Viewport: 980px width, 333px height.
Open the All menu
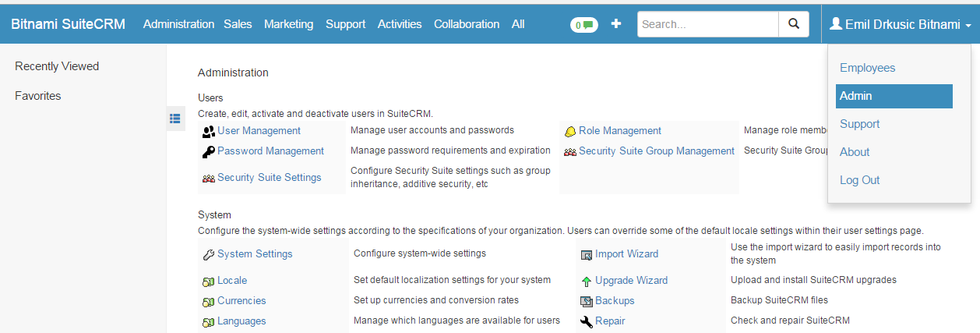[x=518, y=24]
